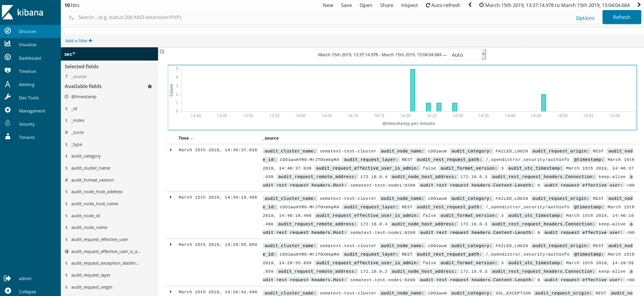Click the Refresh button

coord(621,17)
